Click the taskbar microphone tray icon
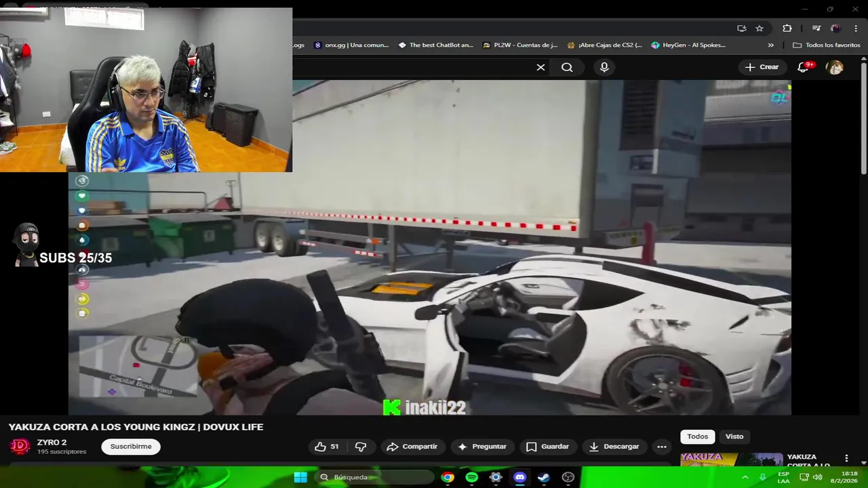 (763, 477)
